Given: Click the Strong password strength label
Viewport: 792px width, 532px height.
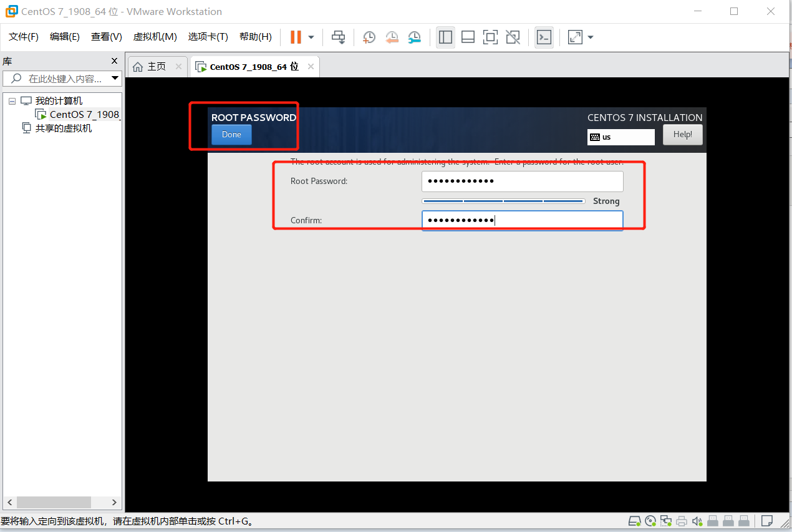Looking at the screenshot, I should pyautogui.click(x=606, y=201).
